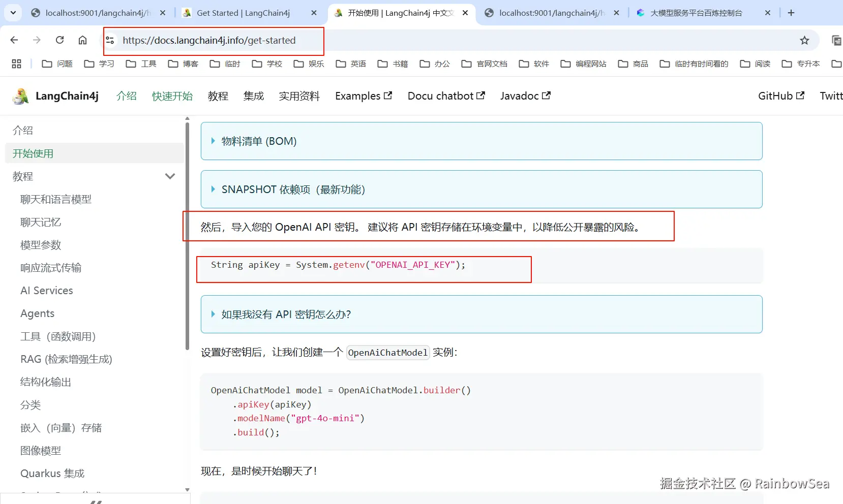The image size is (843, 504).
Task: Bookmark this page with the star icon
Action: coord(804,40)
